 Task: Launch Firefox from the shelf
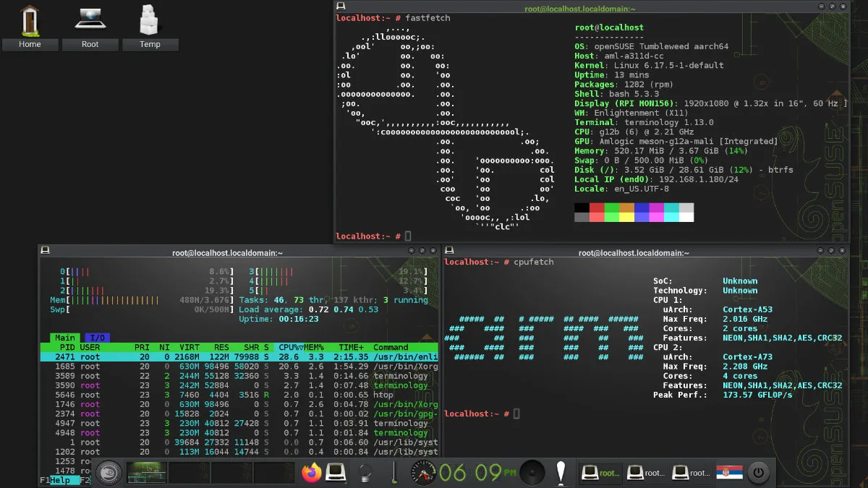[312, 473]
